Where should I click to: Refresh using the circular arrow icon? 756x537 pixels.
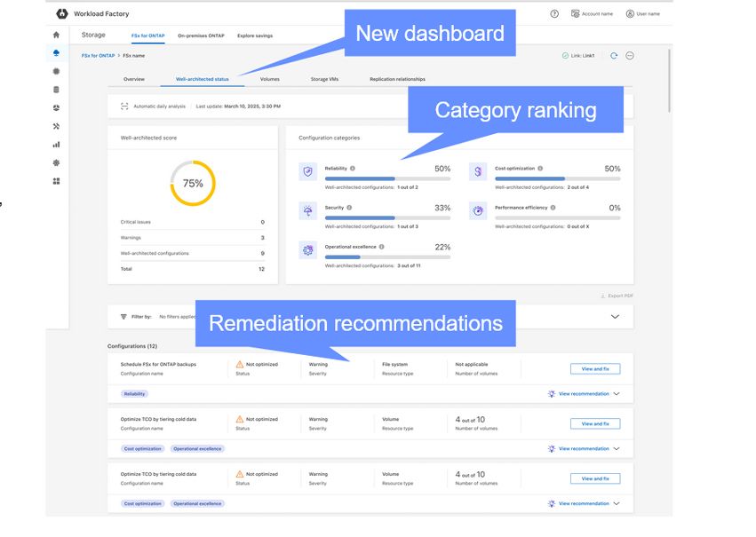tap(614, 55)
